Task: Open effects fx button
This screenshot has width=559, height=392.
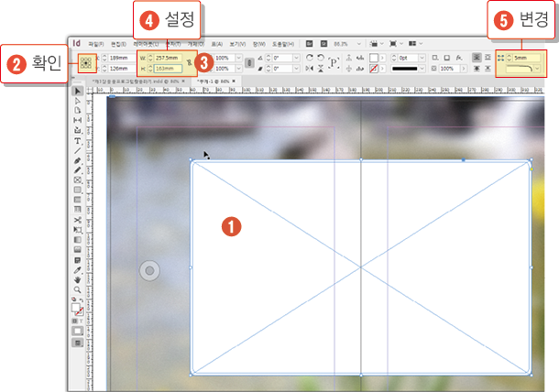Action: [x=459, y=58]
